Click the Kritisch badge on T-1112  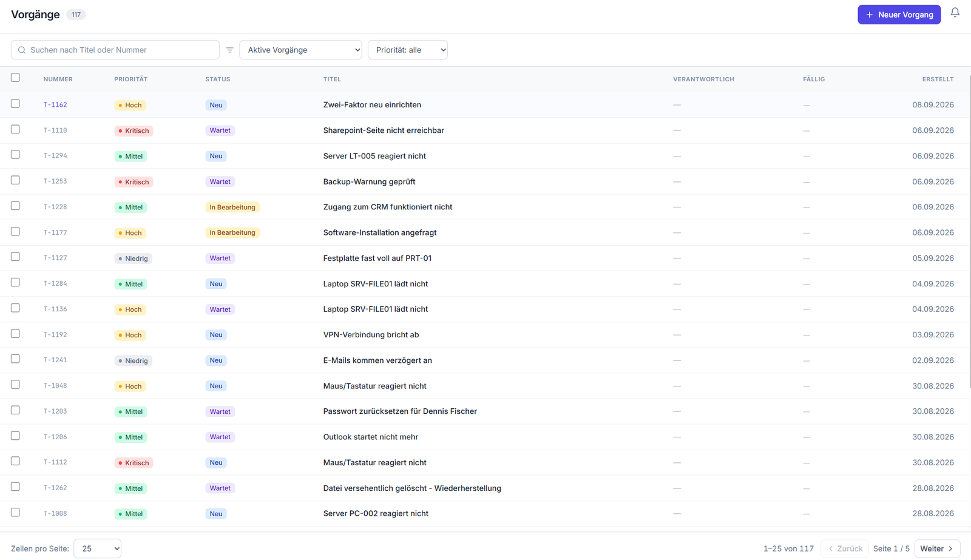coord(134,463)
